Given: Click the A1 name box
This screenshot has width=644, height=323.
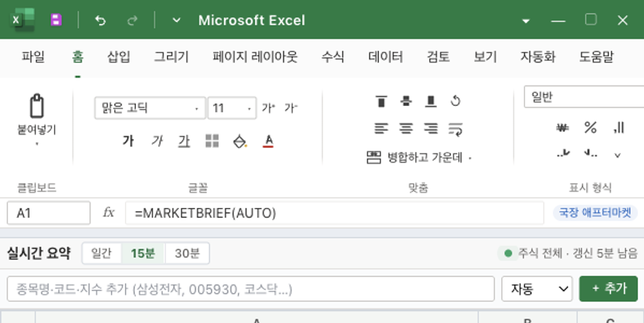Looking at the screenshot, I should click(49, 213).
